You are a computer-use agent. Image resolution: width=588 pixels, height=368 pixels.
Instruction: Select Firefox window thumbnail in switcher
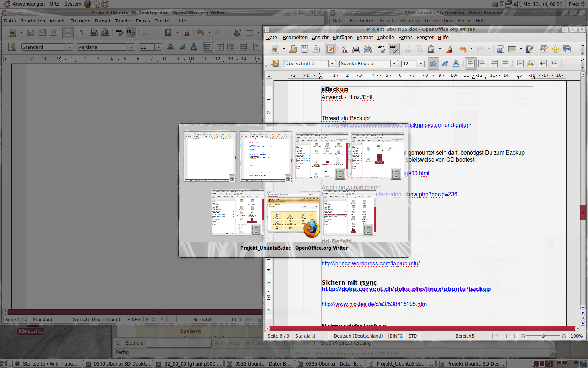click(x=294, y=213)
